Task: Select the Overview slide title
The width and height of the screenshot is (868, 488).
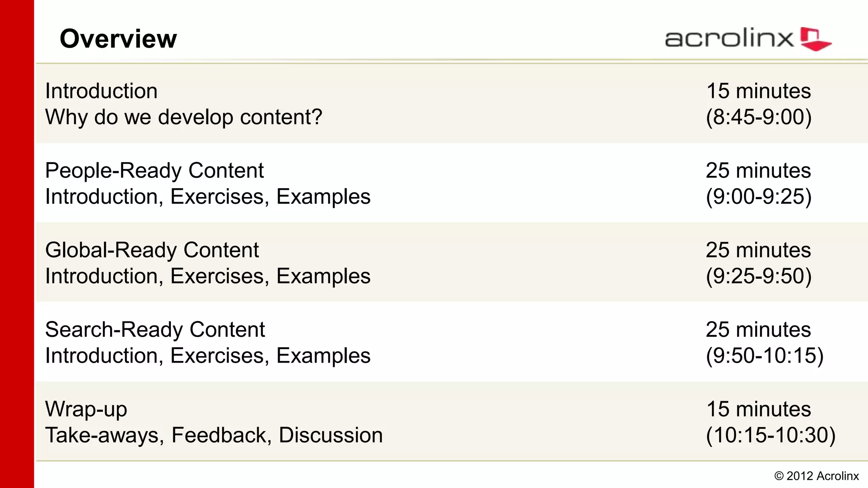Action: [x=118, y=39]
